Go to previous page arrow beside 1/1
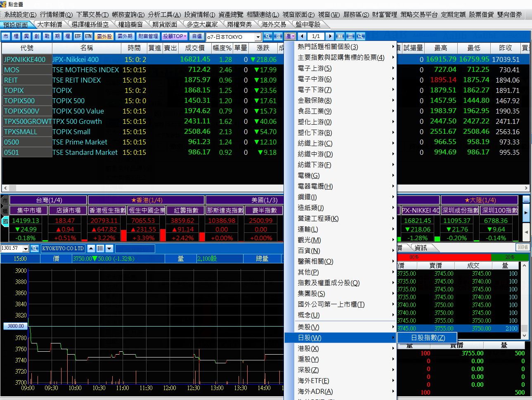Viewport: 532px width, 400px height. click(302, 36)
